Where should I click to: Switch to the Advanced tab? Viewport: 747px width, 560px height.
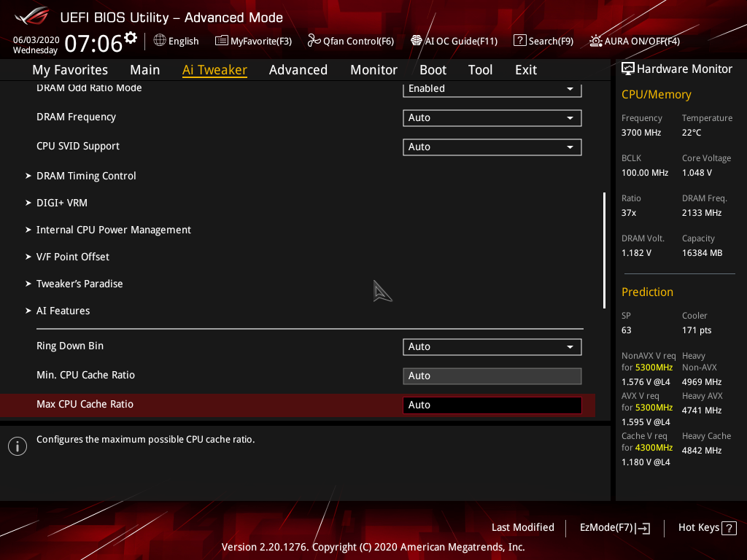[x=298, y=69]
